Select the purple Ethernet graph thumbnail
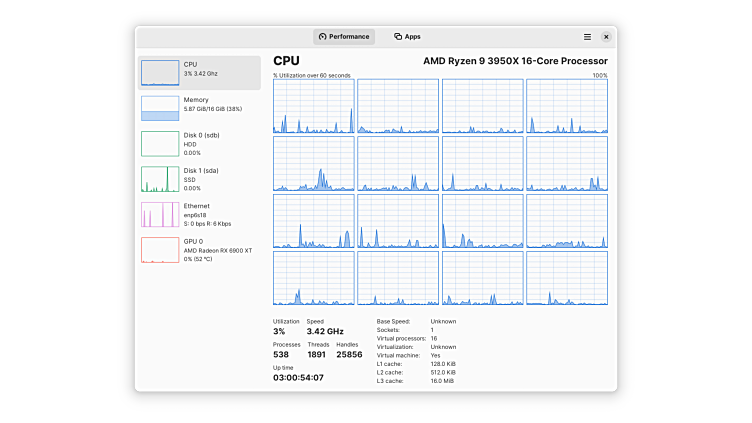The width and height of the screenshot is (752, 423). [159, 214]
